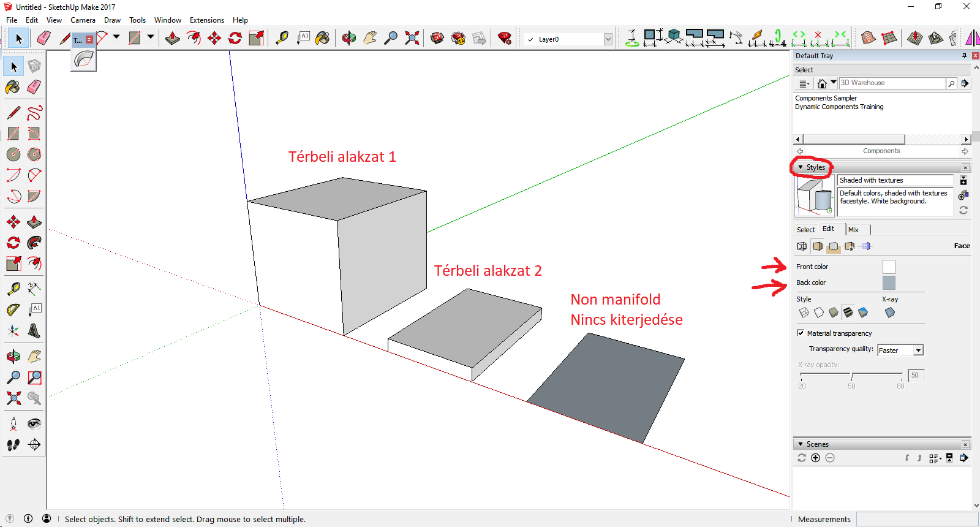The height and width of the screenshot is (527, 980).
Task: Go back to Previous camera view
Action: coord(34,398)
